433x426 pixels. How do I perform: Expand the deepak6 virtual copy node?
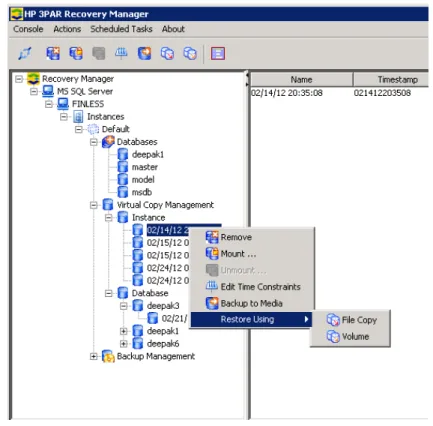(124, 344)
